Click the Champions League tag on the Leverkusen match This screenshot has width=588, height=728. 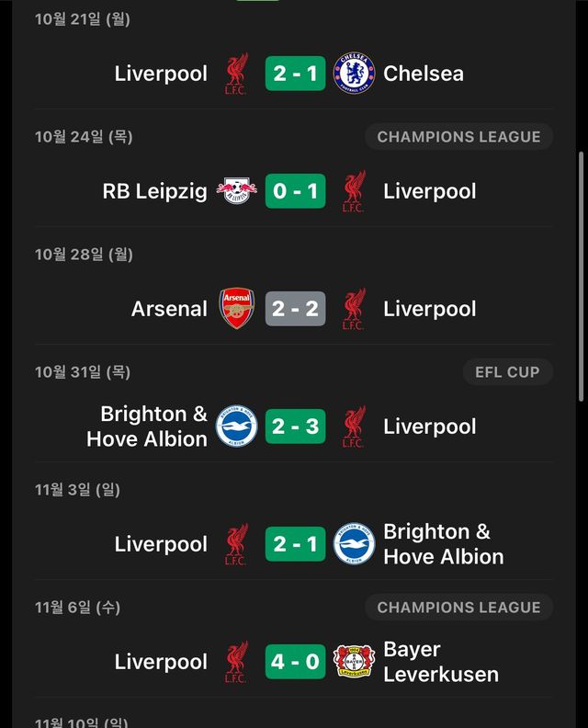pos(458,608)
